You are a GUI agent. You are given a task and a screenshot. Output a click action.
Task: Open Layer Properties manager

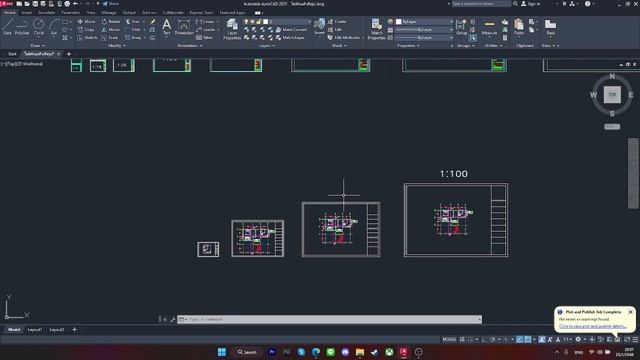coord(232,29)
